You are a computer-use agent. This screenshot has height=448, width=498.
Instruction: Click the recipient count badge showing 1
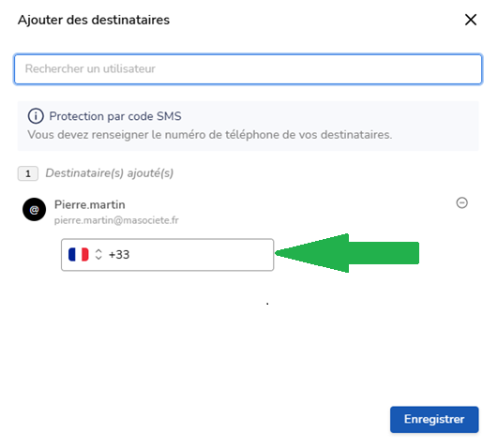pyautogui.click(x=28, y=173)
